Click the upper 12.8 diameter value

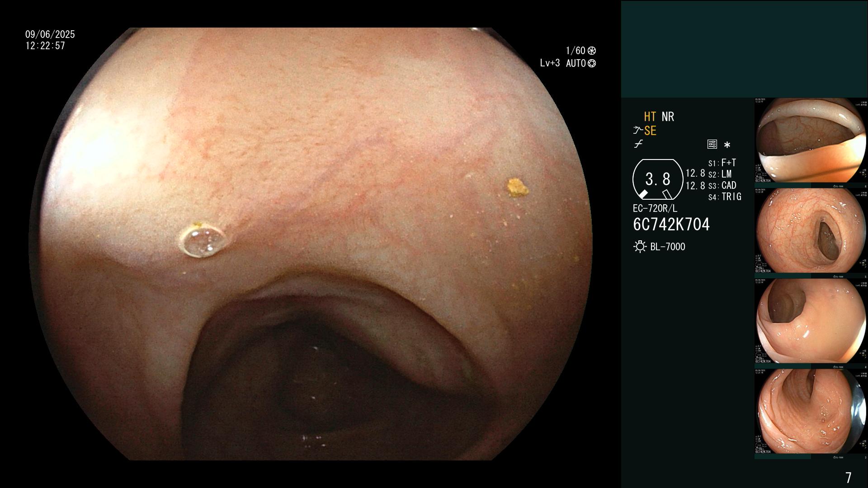695,173
